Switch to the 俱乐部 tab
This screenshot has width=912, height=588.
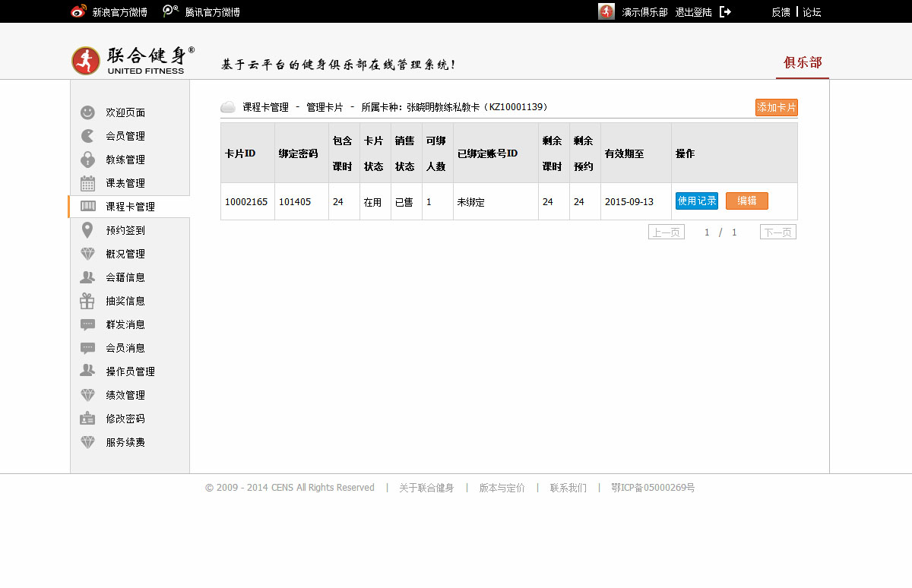click(x=803, y=62)
